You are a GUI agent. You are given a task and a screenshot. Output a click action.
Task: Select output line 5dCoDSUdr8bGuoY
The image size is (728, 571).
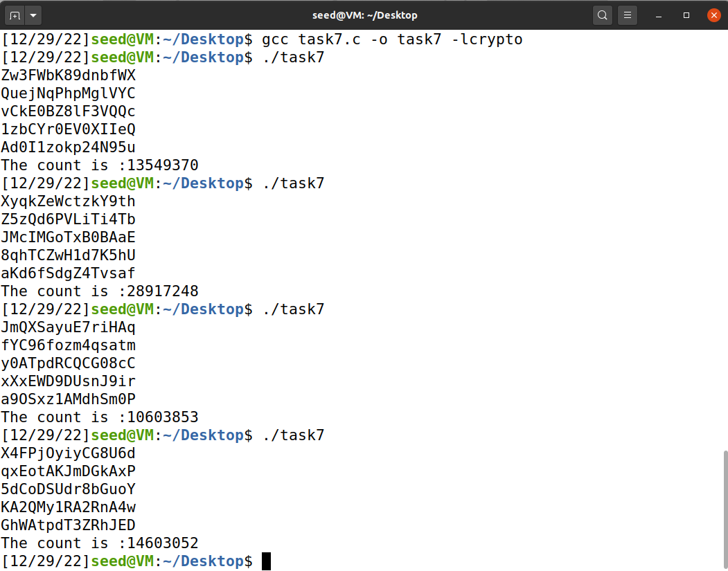pyautogui.click(x=69, y=489)
